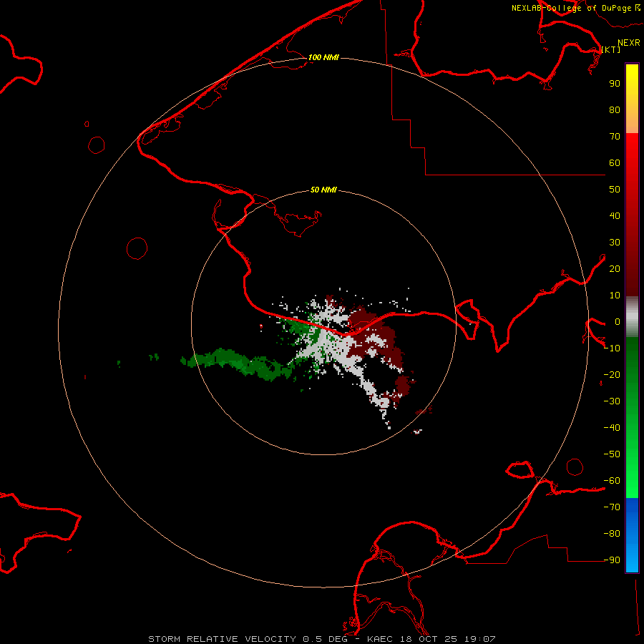644x644 pixels.
Task: Click the -80 scale label
Action: 612,534
